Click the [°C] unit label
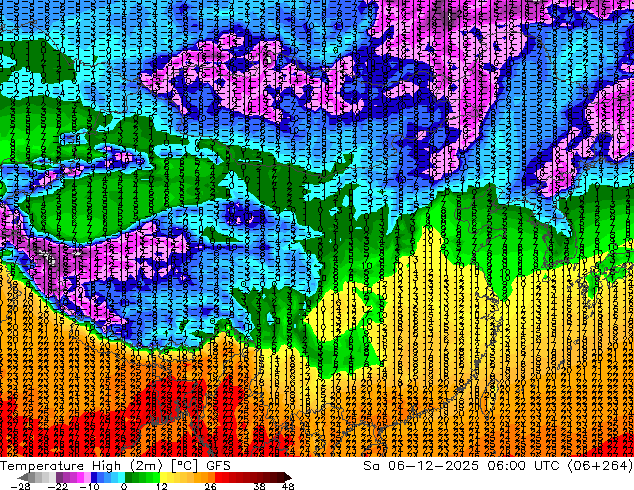 click(x=184, y=466)
